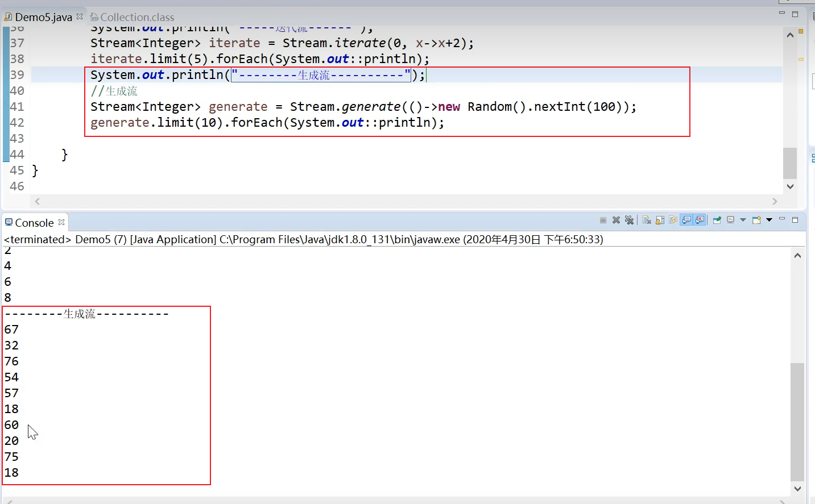The width and height of the screenshot is (815, 504).
Task: Expand the Open Console dropdown arrow
Action: [x=769, y=220]
